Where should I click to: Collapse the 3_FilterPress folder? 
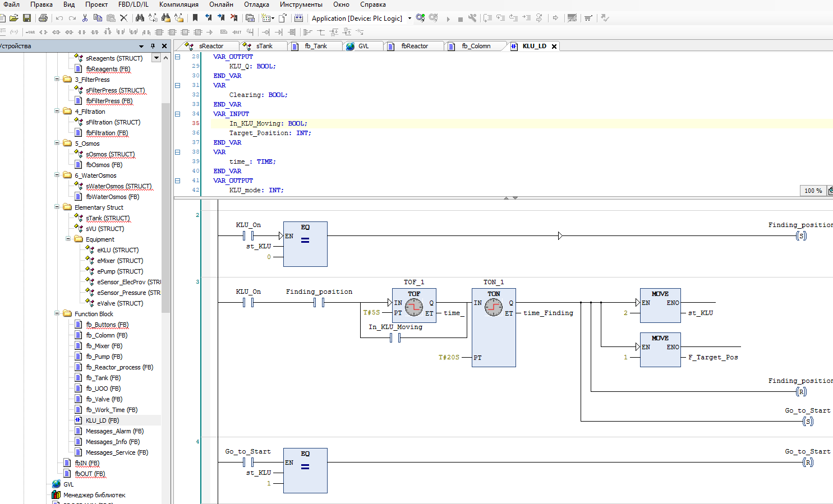tap(57, 79)
